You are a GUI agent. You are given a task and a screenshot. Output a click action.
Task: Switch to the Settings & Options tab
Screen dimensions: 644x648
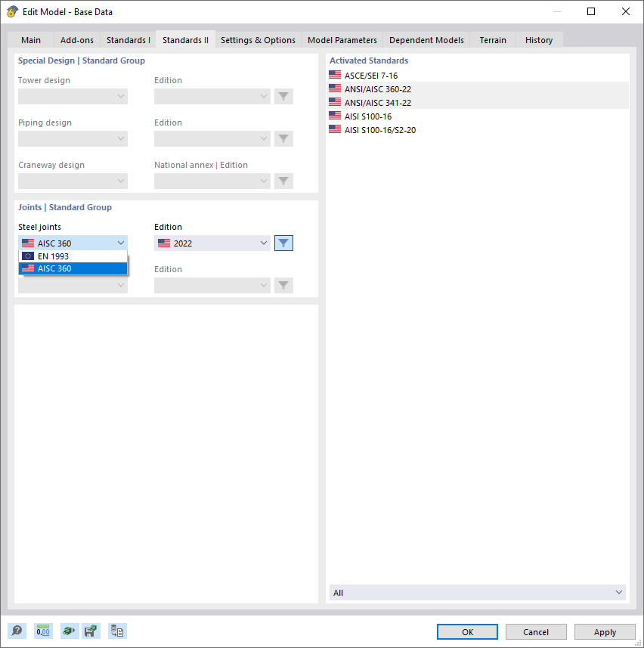[257, 39]
